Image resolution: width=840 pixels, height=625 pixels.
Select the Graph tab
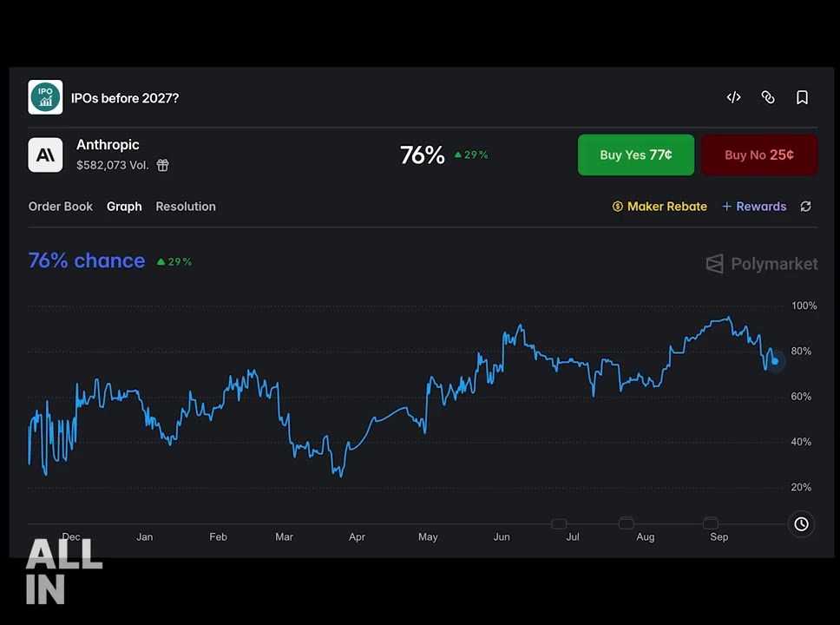point(124,207)
